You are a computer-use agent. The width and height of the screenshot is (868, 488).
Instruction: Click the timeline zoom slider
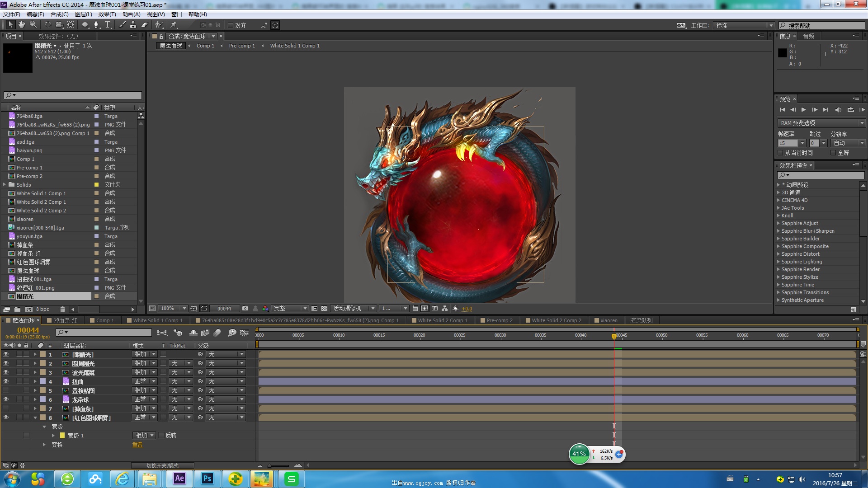(278, 465)
